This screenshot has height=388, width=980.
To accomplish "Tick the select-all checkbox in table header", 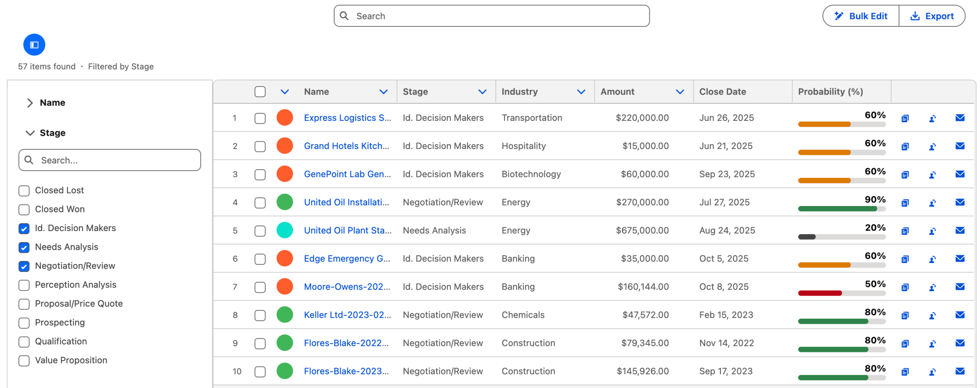I will [x=260, y=91].
